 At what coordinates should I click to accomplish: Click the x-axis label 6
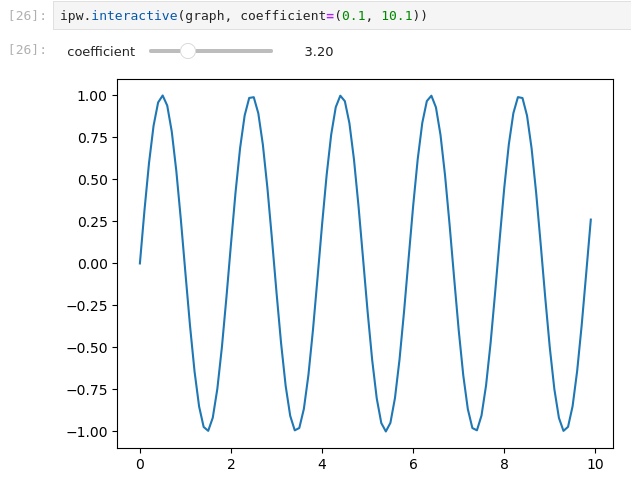413,464
